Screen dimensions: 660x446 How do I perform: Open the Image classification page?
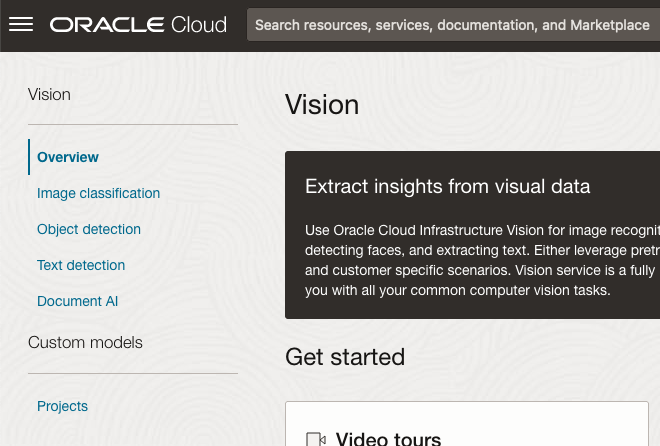(x=98, y=193)
